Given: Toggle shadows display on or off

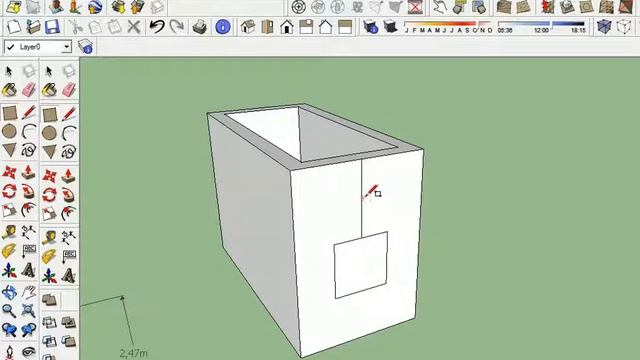Looking at the screenshot, I should point(390,27).
